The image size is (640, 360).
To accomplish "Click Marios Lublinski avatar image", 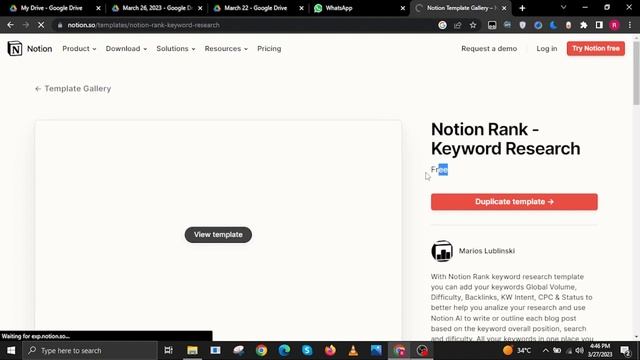I will pos(442,251).
